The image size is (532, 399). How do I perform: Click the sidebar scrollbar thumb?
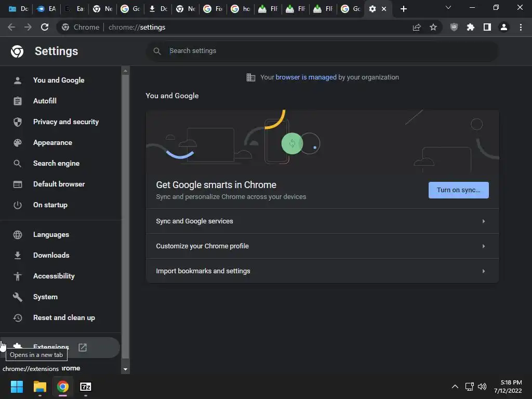click(x=125, y=217)
